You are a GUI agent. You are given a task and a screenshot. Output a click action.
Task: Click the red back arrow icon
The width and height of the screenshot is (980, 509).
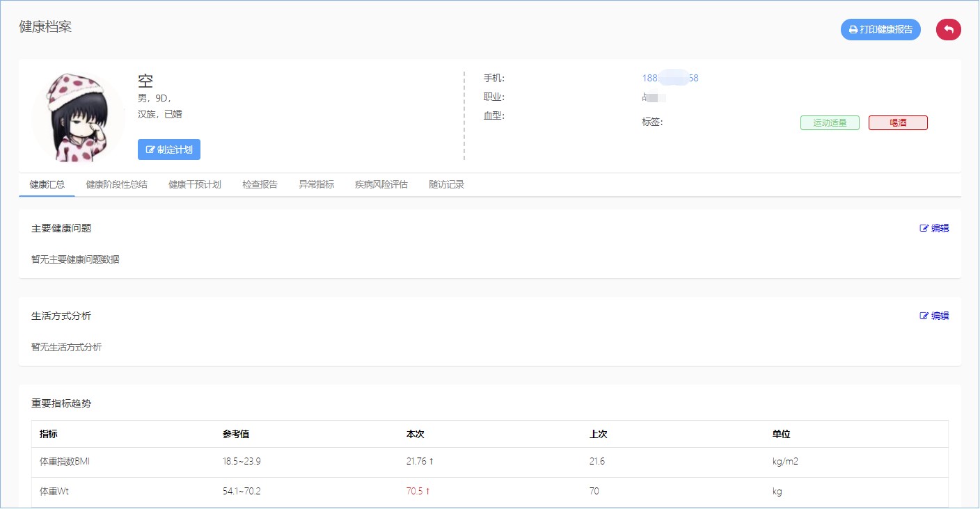948,30
